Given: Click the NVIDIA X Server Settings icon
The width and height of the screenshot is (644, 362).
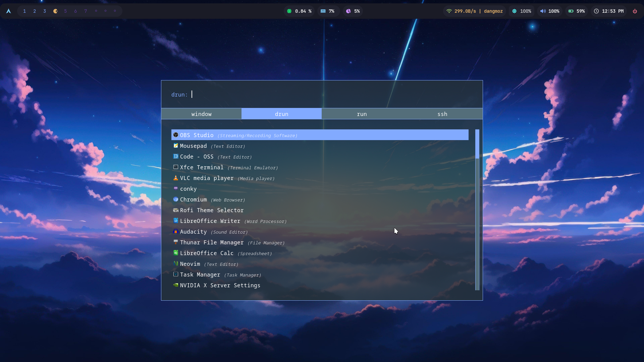Looking at the screenshot, I should click(x=175, y=285).
